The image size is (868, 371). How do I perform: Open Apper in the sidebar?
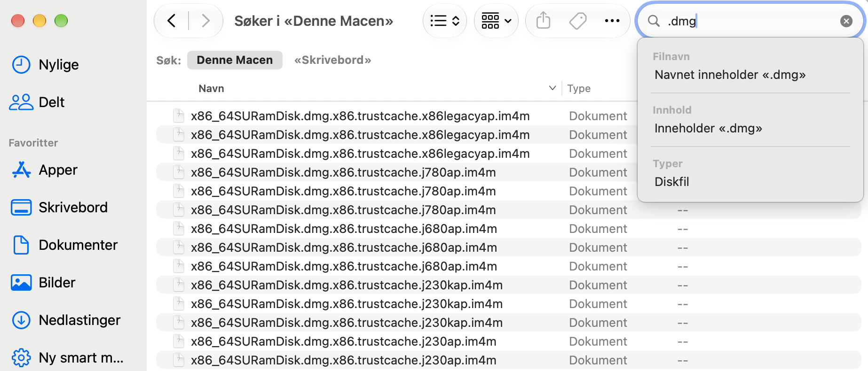click(x=58, y=170)
